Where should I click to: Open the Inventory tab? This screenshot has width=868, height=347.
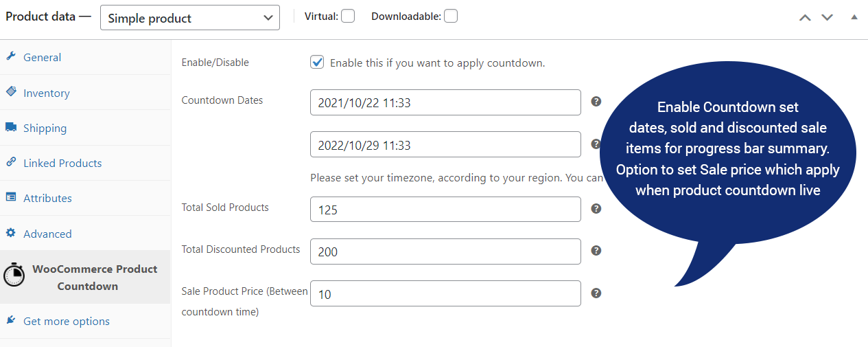pos(46,93)
